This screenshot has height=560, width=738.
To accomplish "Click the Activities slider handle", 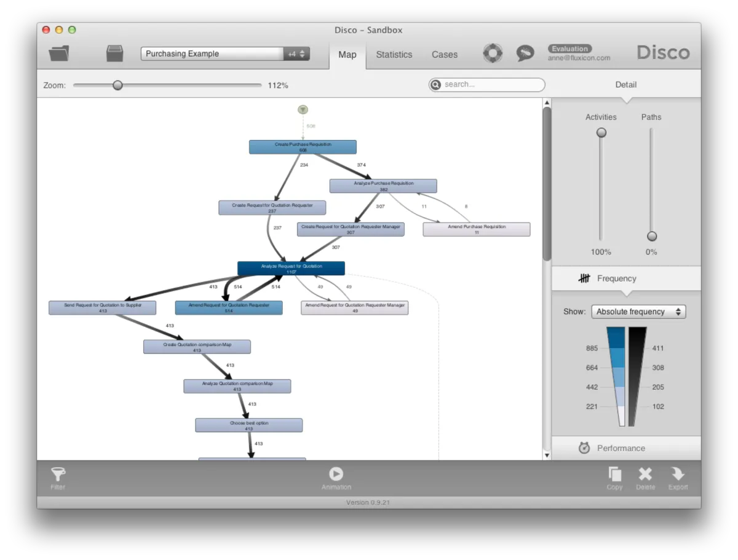I will [x=601, y=132].
